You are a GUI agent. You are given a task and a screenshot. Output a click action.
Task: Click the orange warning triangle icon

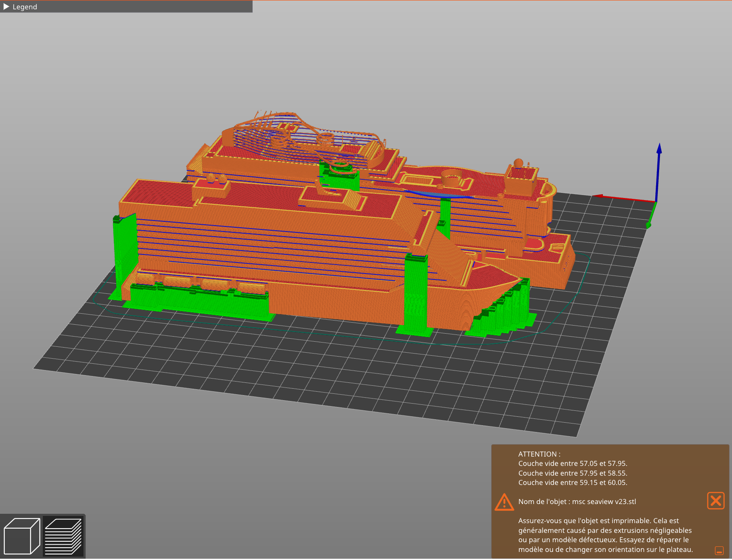click(x=504, y=502)
